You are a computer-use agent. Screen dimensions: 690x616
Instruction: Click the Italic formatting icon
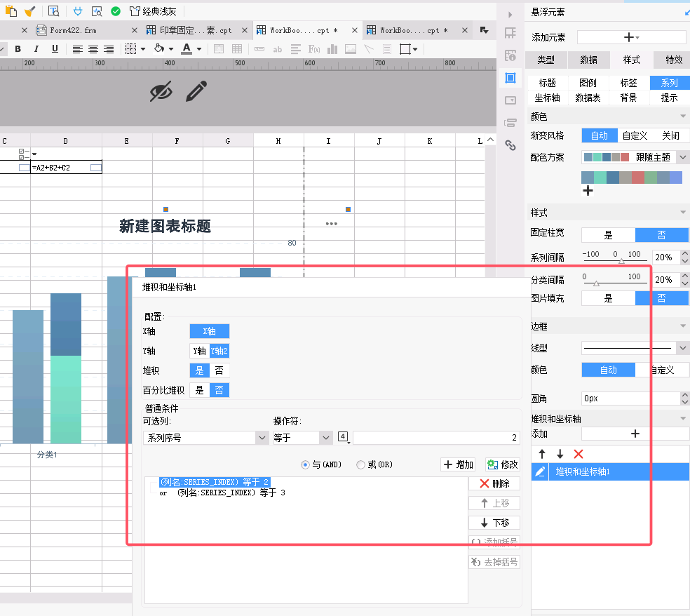(x=36, y=48)
